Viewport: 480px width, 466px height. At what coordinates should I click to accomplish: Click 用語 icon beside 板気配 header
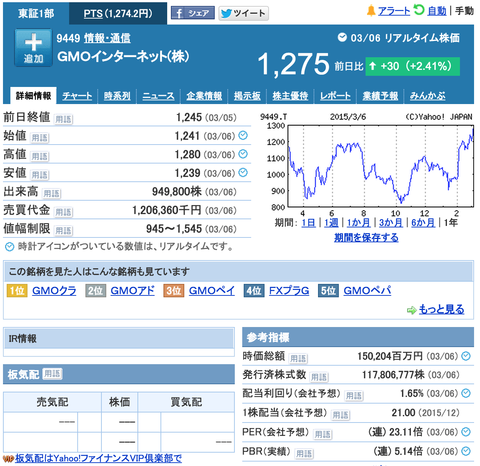coord(52,374)
